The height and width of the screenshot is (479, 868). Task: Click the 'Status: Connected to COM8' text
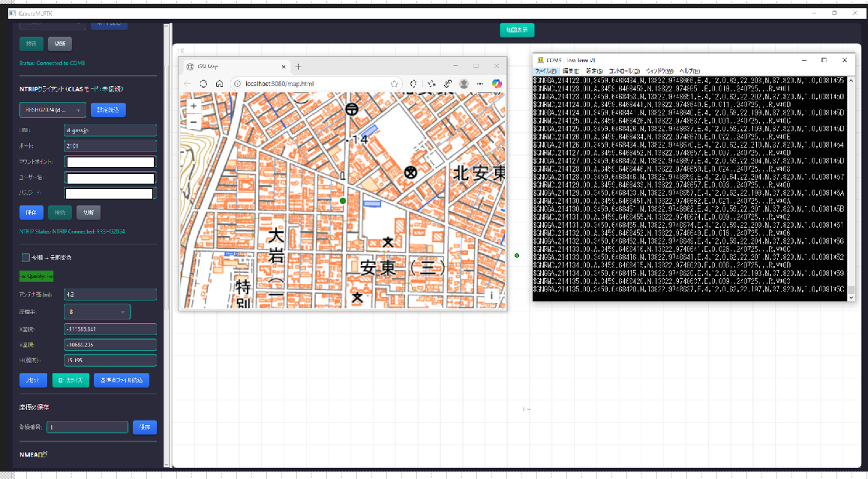click(52, 63)
